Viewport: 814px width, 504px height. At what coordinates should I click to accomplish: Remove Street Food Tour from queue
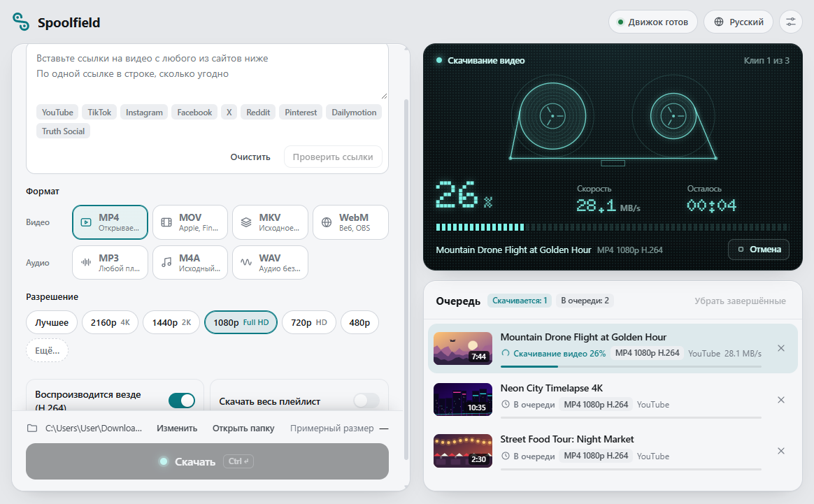point(780,451)
